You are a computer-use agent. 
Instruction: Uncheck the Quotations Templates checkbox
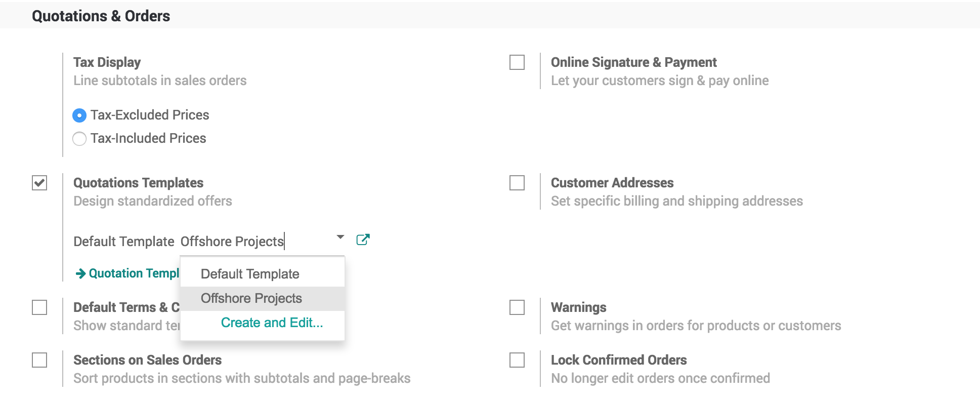coord(39,183)
